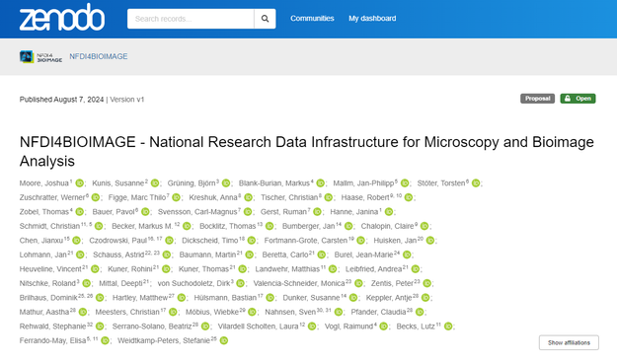Click ORCID icon beside Zentis, Peter
Screen dimensions: 617x364
426,283
